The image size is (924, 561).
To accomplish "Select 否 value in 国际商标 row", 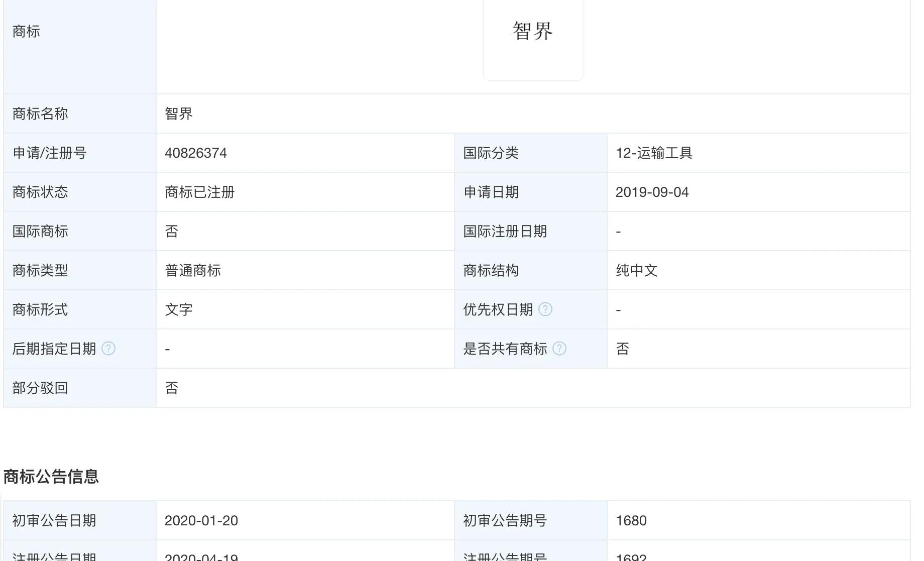I will tap(172, 231).
